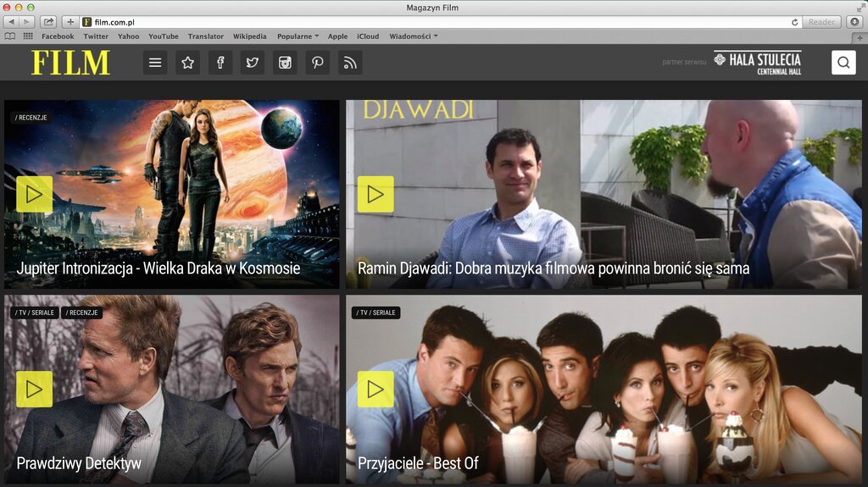Open the Wikipedia bookmark
The width and height of the screenshot is (868, 487).
(250, 36)
